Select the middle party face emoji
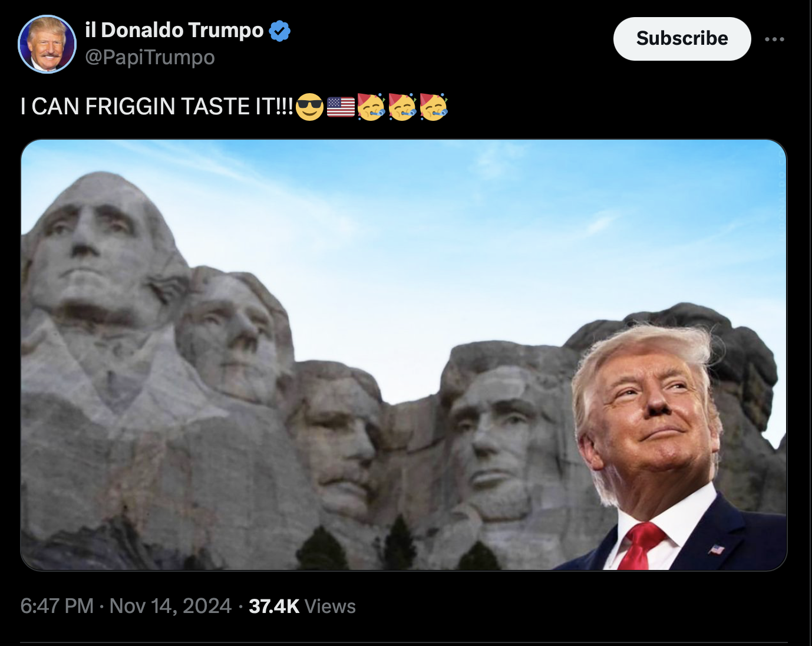Screen dimensions: 812x646 402,107
